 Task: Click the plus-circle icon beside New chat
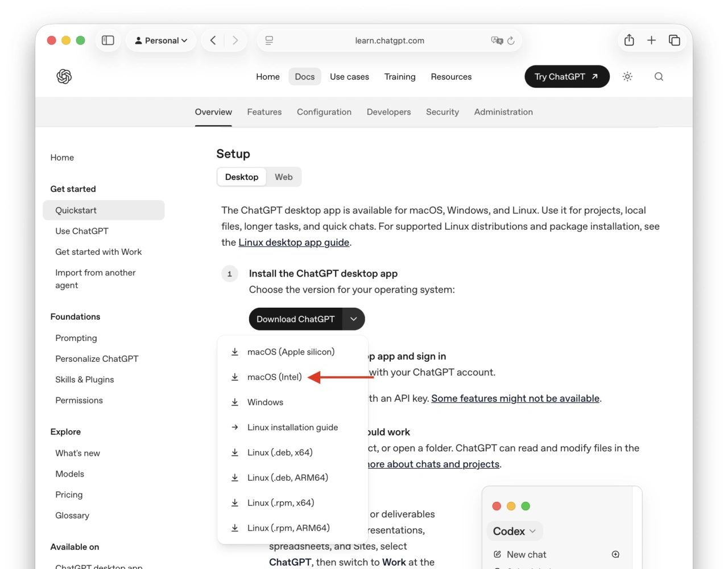click(615, 554)
